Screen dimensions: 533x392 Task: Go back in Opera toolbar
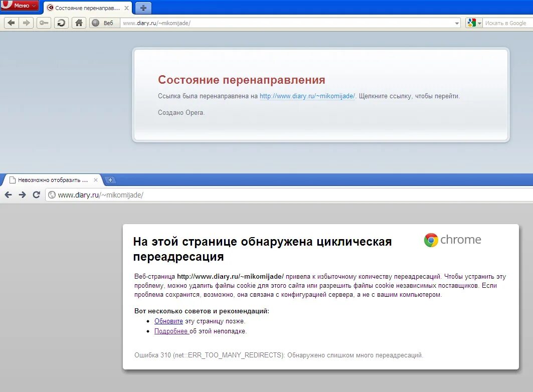coord(11,23)
